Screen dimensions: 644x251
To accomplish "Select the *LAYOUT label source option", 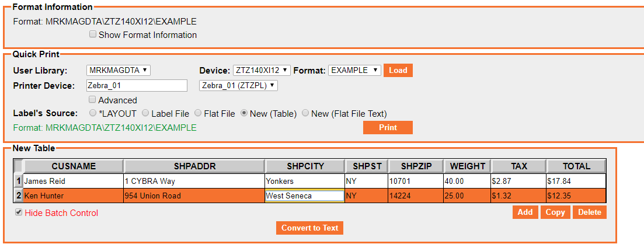I will click(x=93, y=113).
